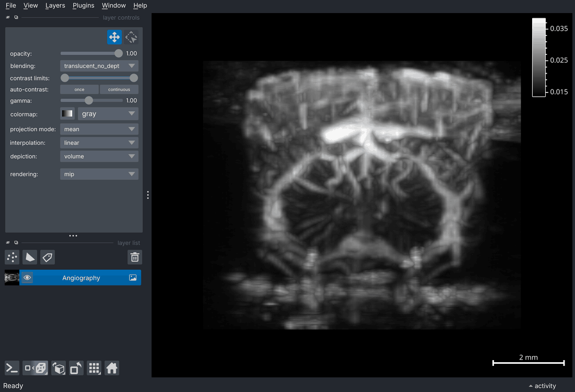Add a new shapes layer
The width and height of the screenshot is (575, 392).
[x=30, y=257]
